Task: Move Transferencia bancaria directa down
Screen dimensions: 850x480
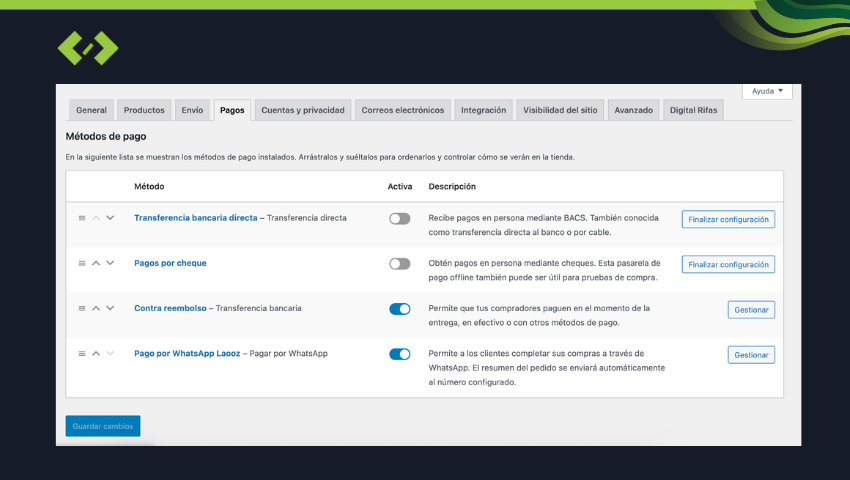Action: click(110, 218)
